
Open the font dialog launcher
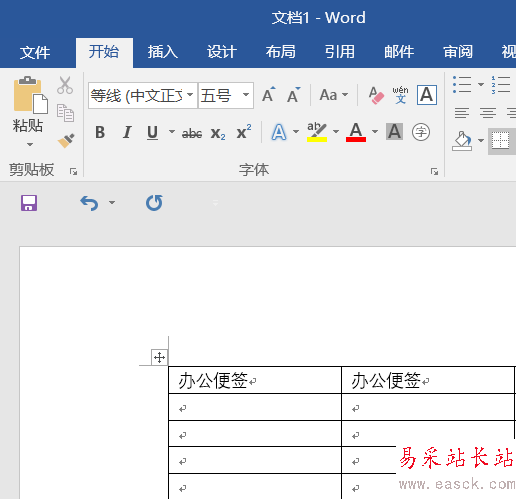pos(434,172)
